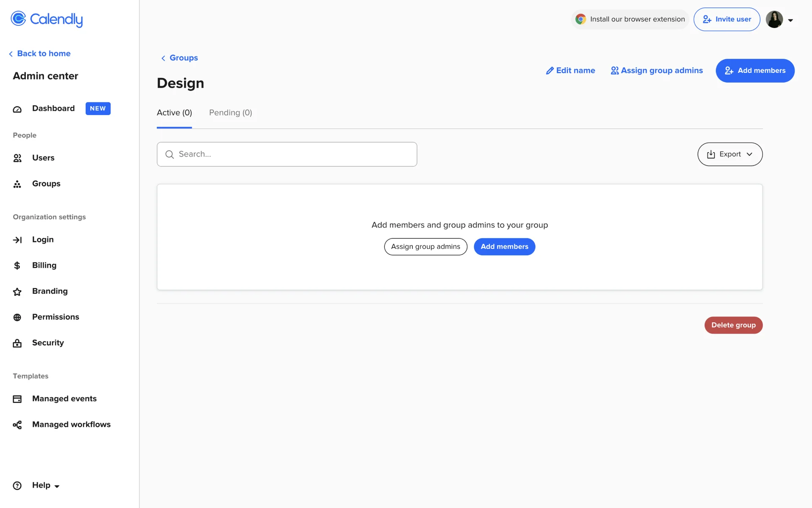Click Install our browser extension banner

click(630, 19)
